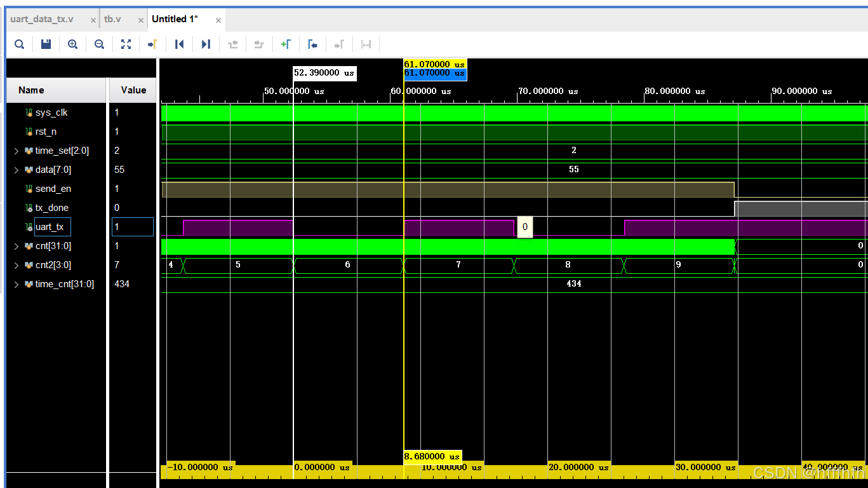868x488 pixels.
Task: Click the Next Transition icon
Action: point(258,44)
